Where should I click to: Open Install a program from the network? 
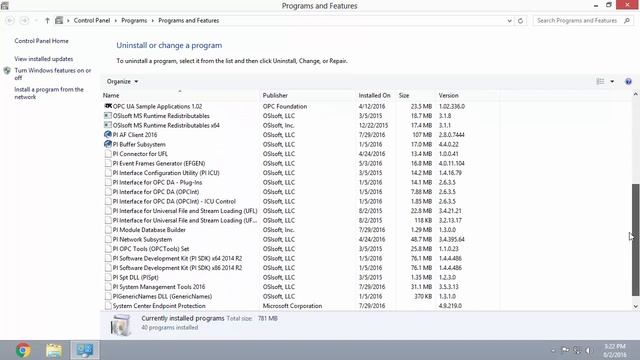[49, 93]
